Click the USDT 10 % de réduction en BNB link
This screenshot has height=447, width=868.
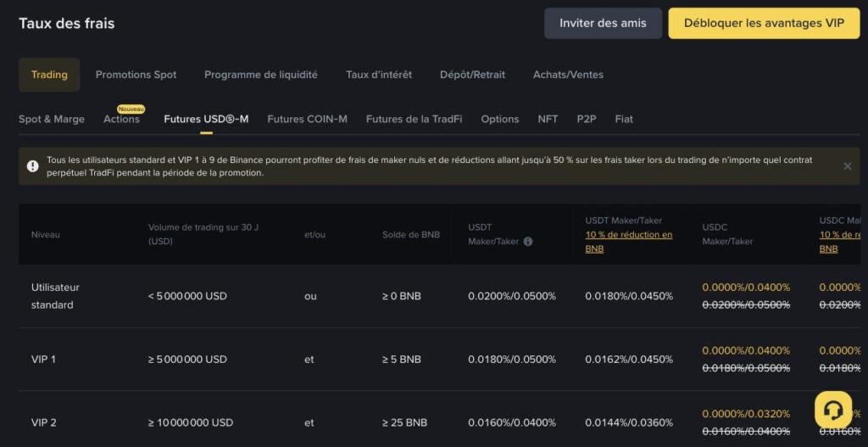pos(628,242)
